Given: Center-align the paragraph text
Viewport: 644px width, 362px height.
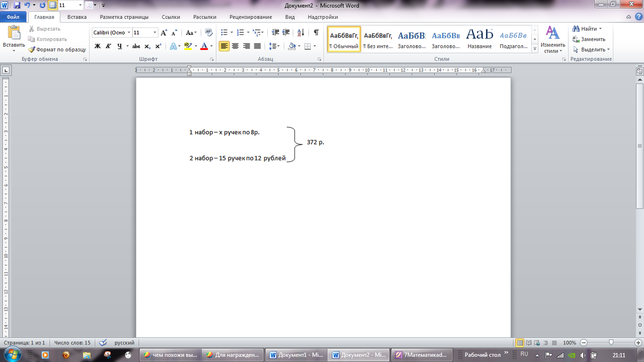Looking at the screenshot, I should (235, 46).
